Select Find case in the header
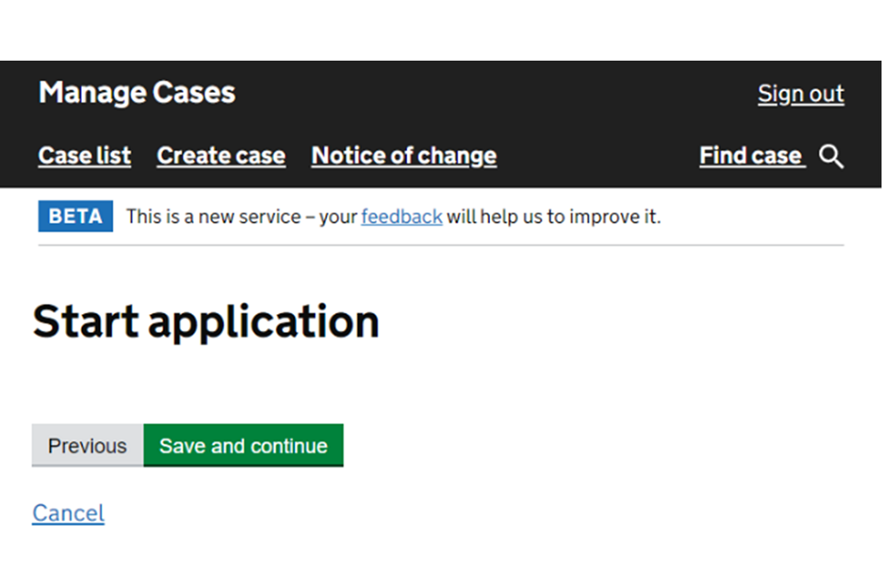Screen dimensions: 882x588 (751, 156)
